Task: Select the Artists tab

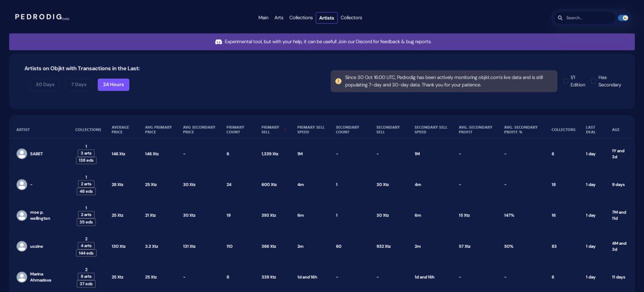Action: point(327,18)
